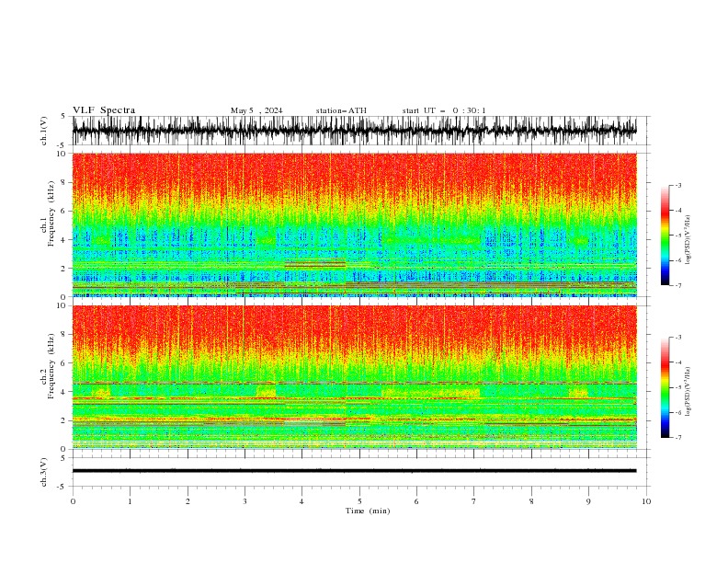Click the ch.3 flat black waveform trace
This screenshot has width=728, height=563.
point(354,471)
